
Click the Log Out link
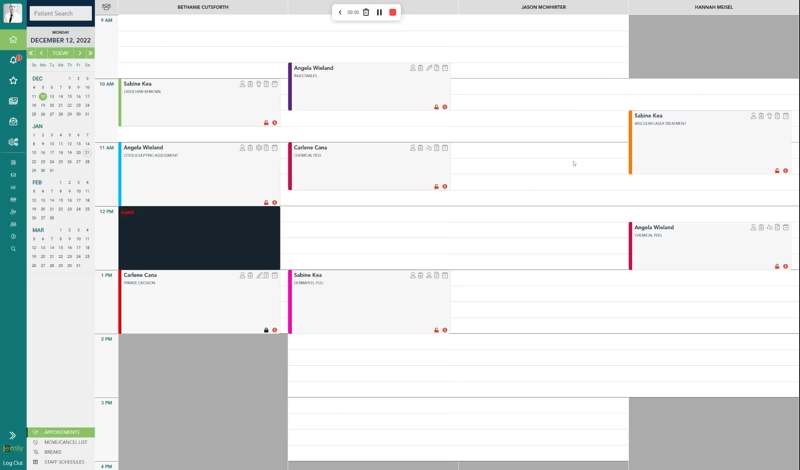pyautogui.click(x=13, y=463)
